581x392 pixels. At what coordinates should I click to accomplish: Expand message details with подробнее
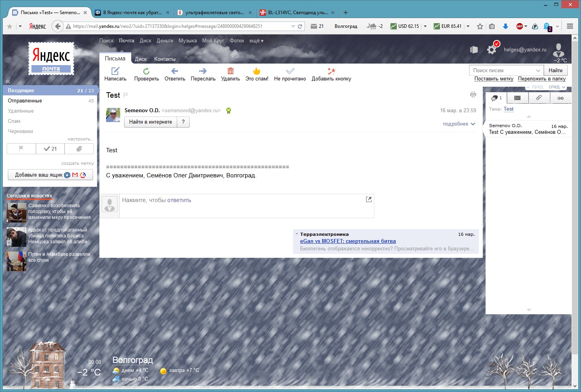pyautogui.click(x=459, y=124)
